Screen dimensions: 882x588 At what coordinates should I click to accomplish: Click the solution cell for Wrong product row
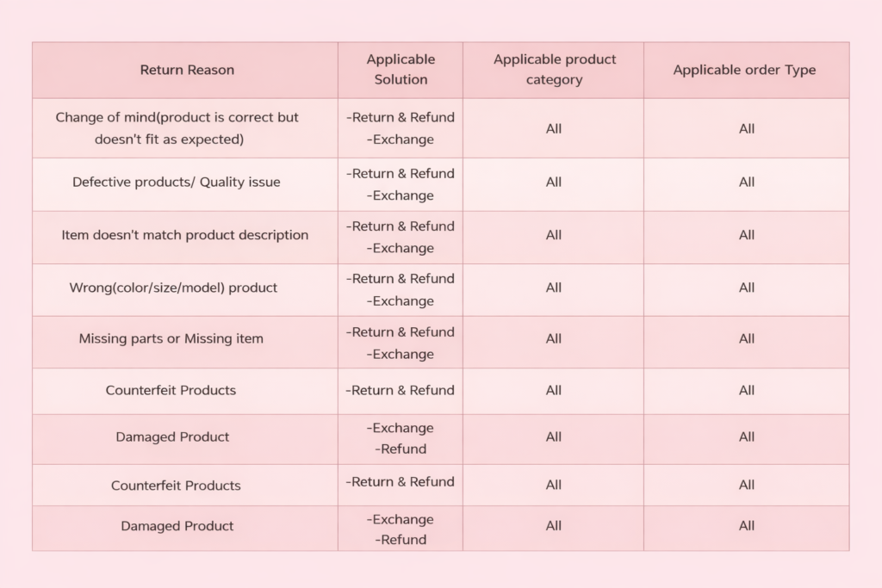pos(401,290)
